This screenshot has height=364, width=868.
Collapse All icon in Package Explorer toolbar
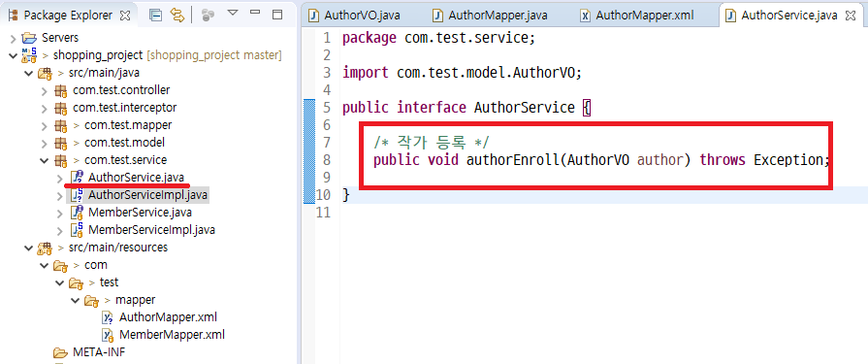point(156,16)
